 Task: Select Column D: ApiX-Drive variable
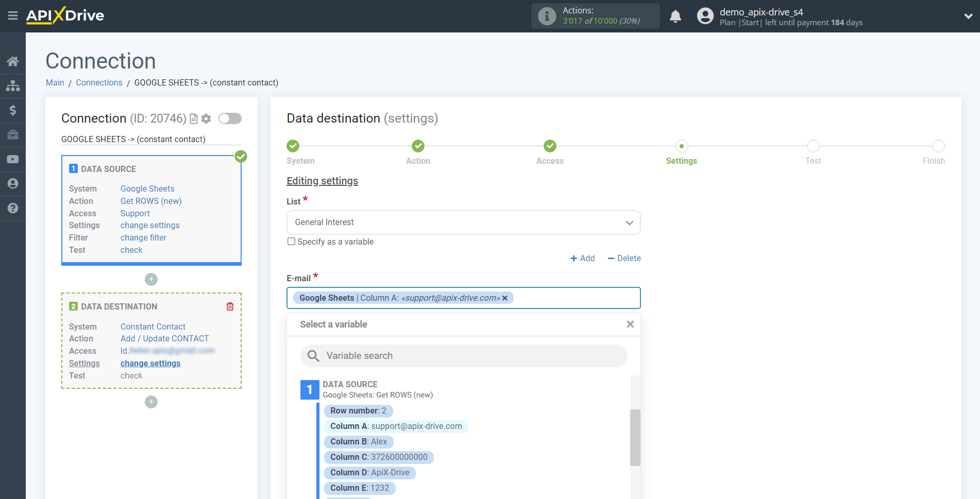369,473
